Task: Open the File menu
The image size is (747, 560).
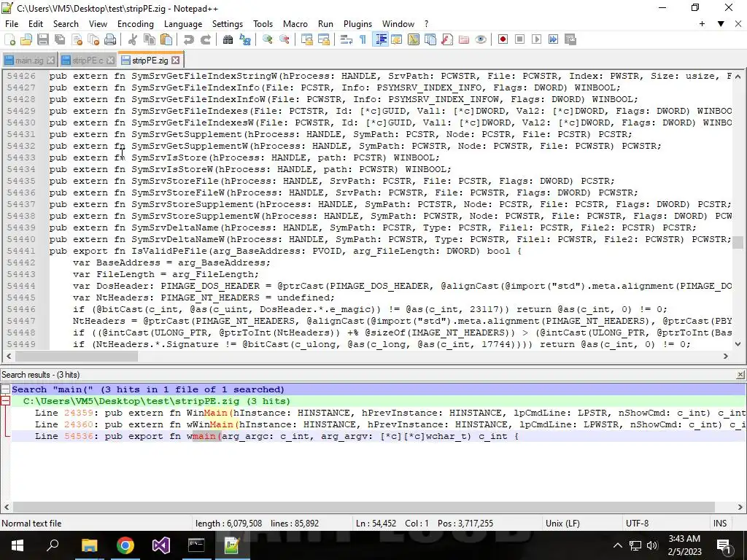Action: pos(12,24)
